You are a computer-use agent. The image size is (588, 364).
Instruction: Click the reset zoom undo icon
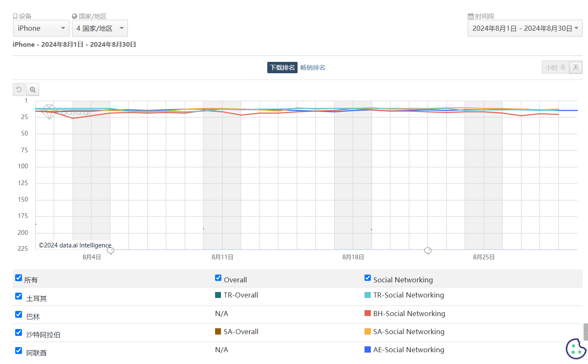(19, 90)
